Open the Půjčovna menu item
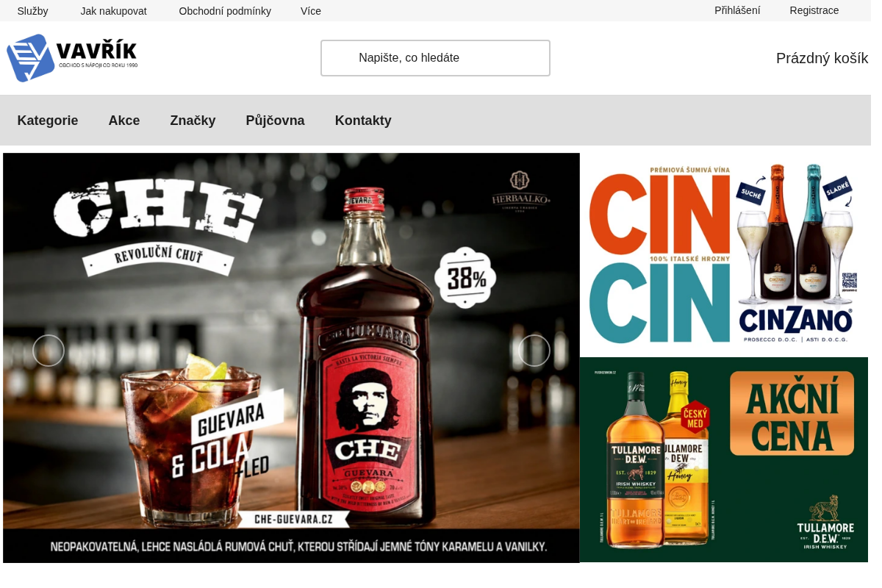This screenshot has height=588, width=882. point(275,121)
